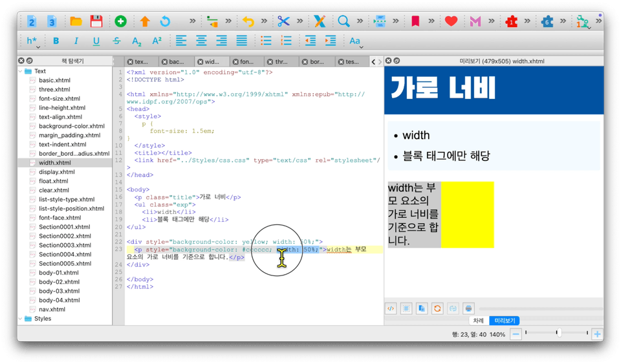Center-align the text
The width and height of the screenshot is (621, 364).
point(201,40)
